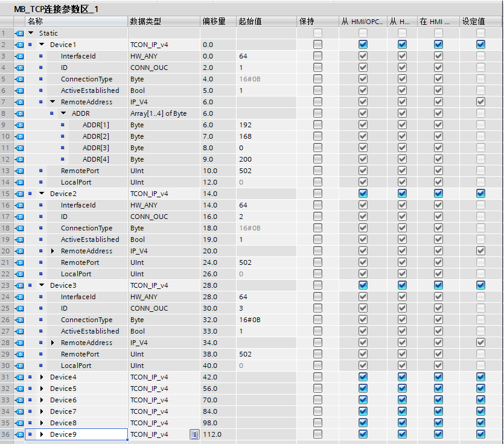The image size is (504, 444).
Task: Click the tag icon in row 13 RemotePort
Action: coord(19,171)
